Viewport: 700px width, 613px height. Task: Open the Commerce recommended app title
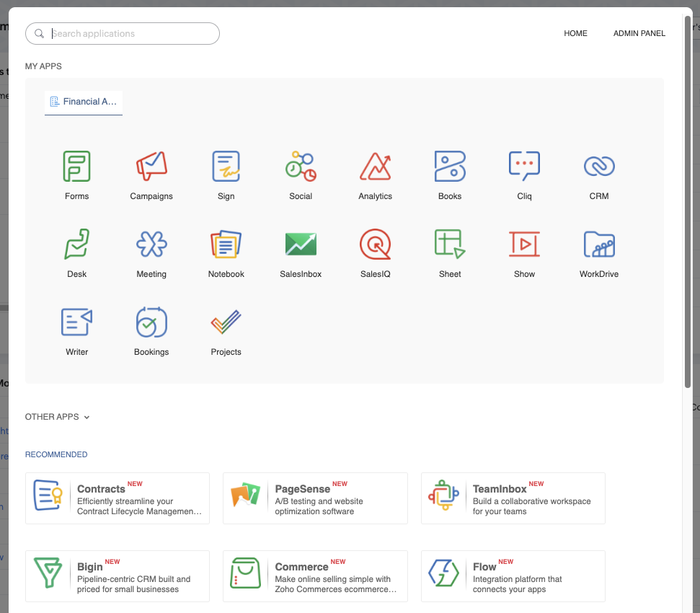pos(301,567)
